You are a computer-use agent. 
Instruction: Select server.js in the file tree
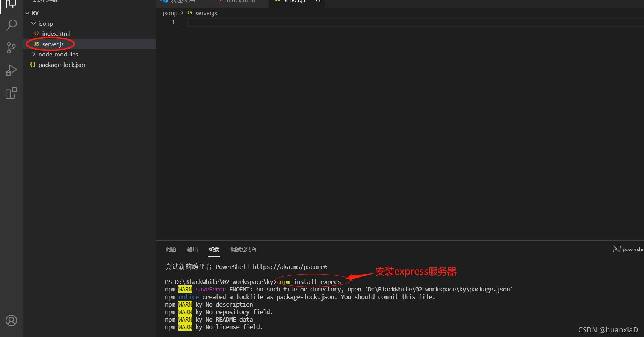[x=53, y=44]
